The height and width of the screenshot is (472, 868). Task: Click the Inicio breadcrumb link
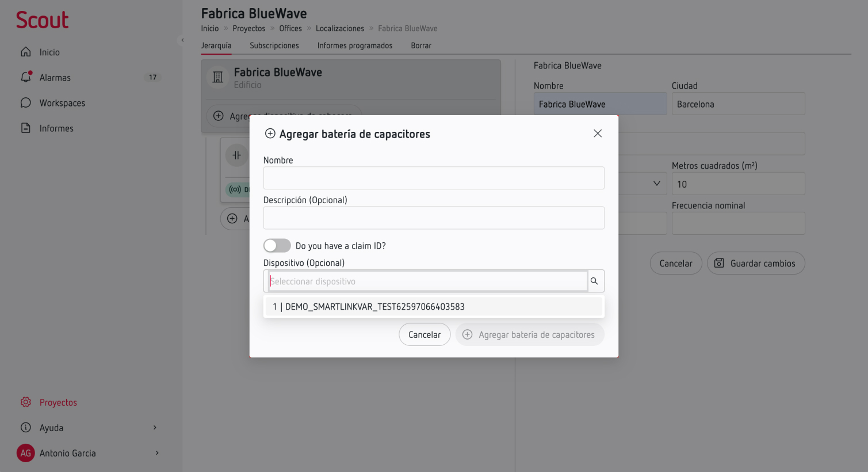tap(210, 28)
